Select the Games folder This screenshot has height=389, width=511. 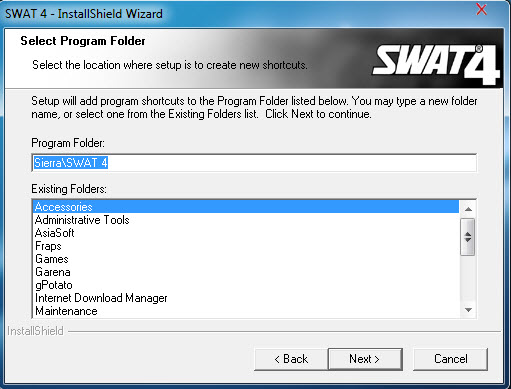click(x=246, y=259)
